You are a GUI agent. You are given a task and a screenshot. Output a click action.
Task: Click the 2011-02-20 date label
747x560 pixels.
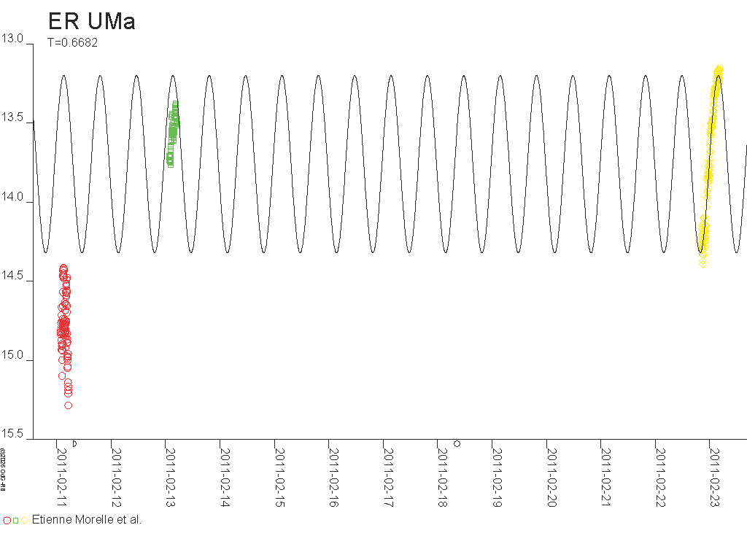[x=551, y=477]
